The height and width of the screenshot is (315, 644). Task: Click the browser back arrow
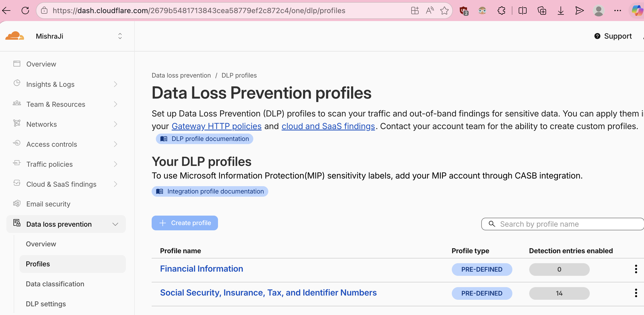[6, 11]
